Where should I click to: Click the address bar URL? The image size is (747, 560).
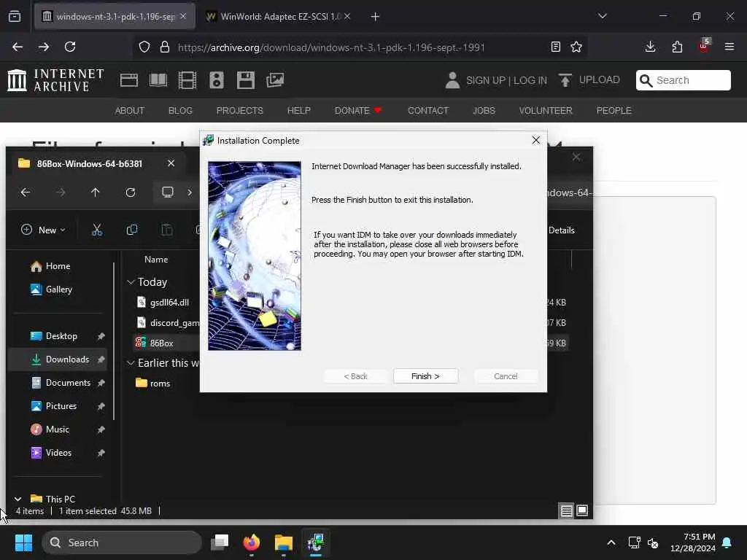pos(331,47)
